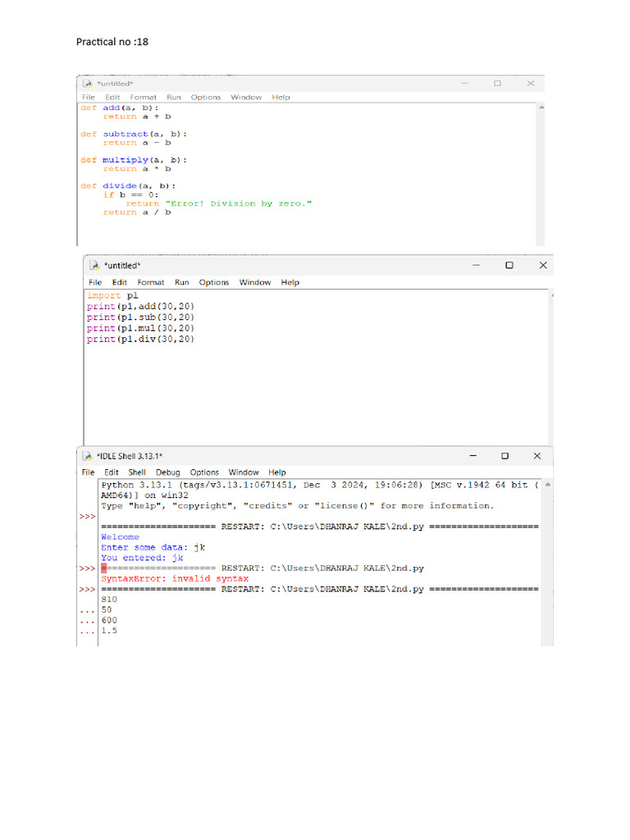The height and width of the screenshot is (840, 630).
Task: Open Run menu in import p1 editor window
Action: 181,282
